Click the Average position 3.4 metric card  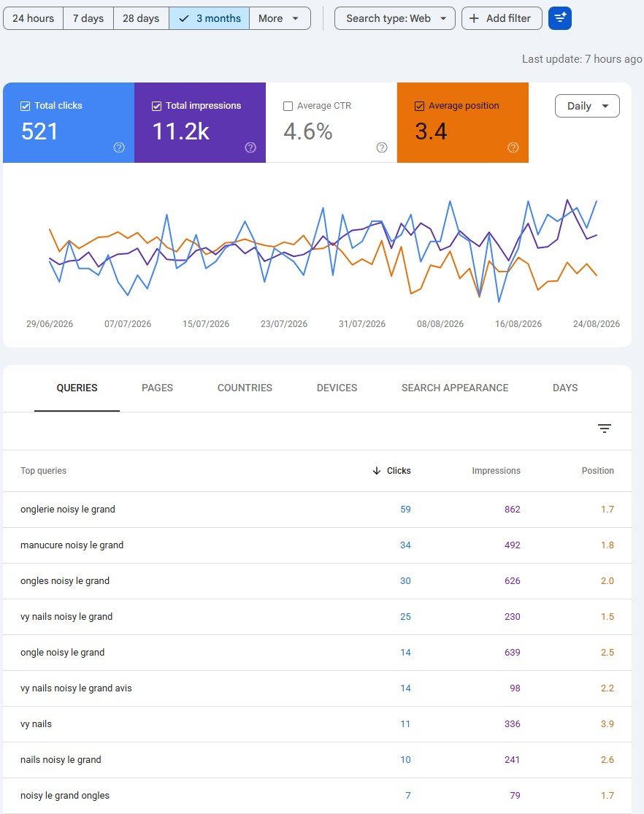[x=463, y=123]
